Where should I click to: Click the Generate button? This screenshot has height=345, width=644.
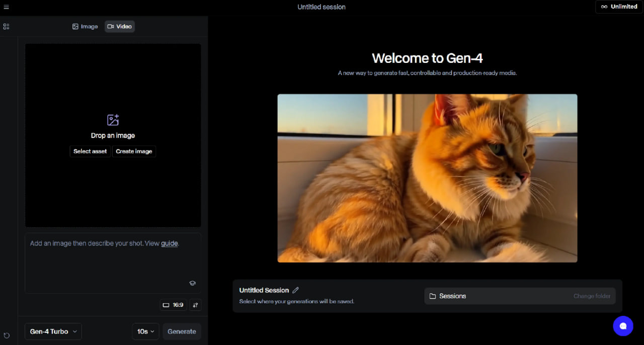[182, 331]
